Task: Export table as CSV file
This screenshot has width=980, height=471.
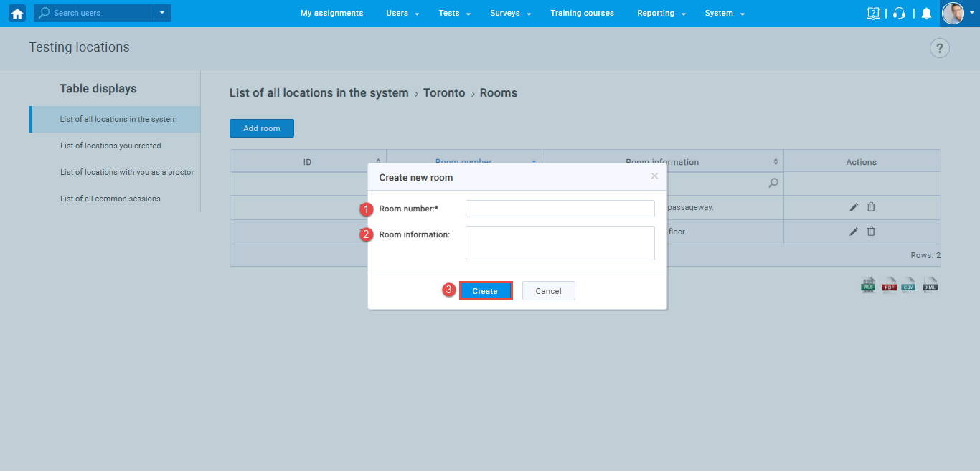Action: [909, 285]
